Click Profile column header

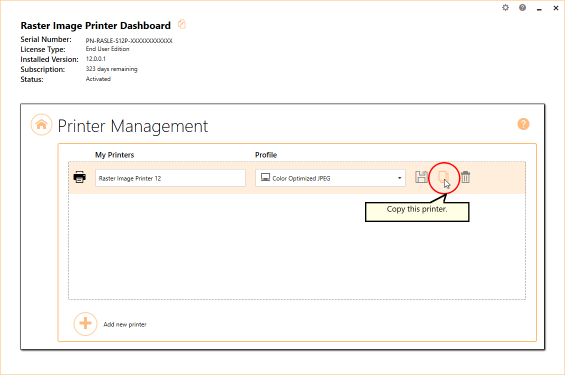click(266, 155)
